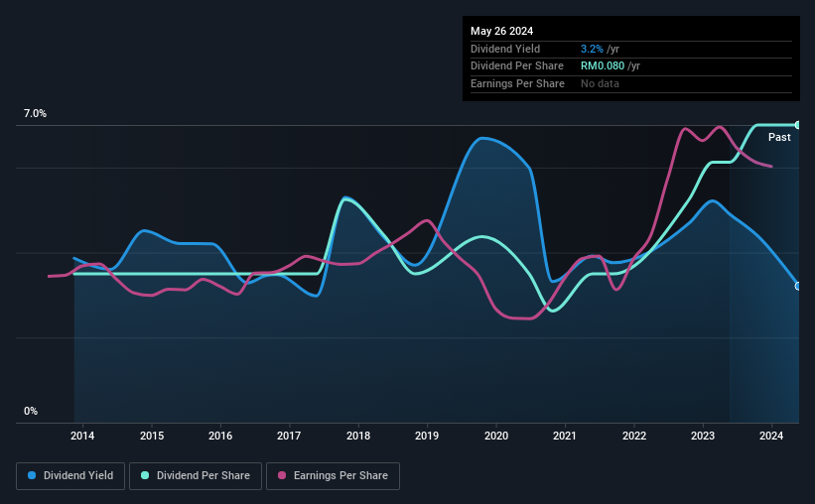
Task: Click the teal endpoint marker at chart top right
Action: pos(797,125)
